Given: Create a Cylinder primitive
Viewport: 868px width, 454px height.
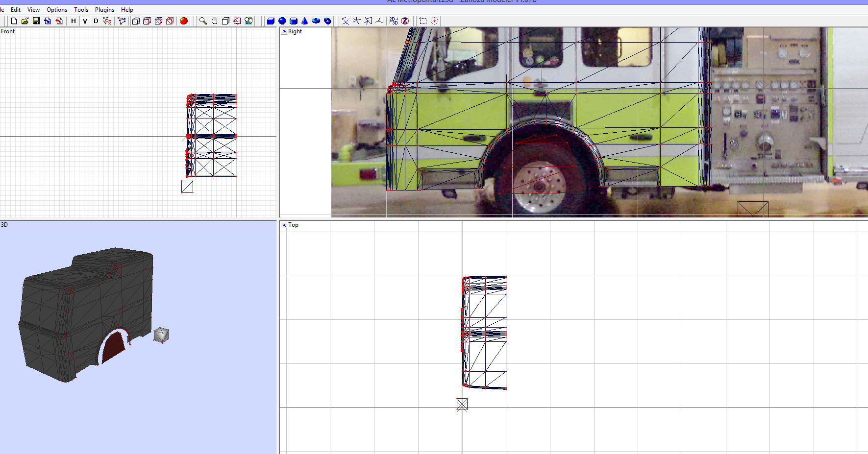Looking at the screenshot, I should [x=293, y=21].
